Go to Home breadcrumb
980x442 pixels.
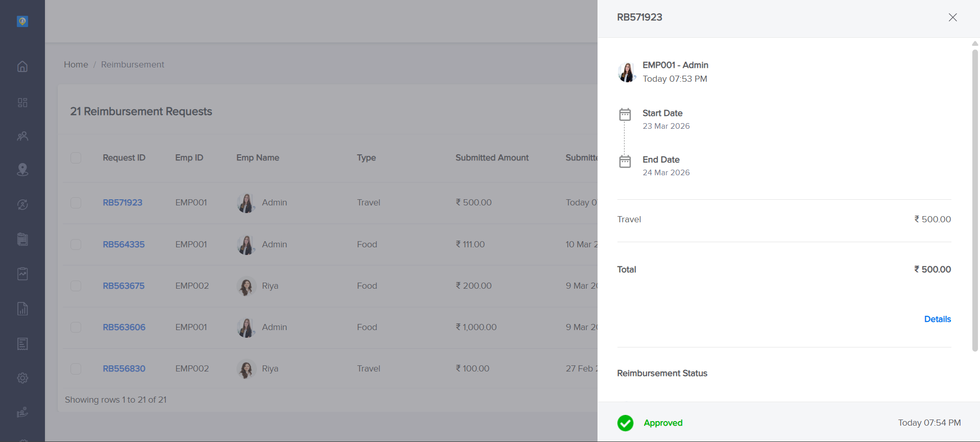click(76, 64)
